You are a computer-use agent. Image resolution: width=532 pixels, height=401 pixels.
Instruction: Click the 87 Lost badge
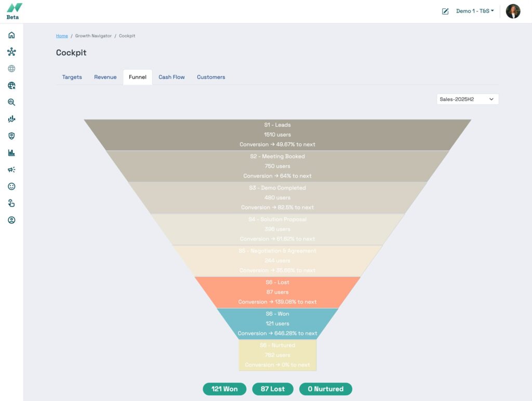point(272,389)
